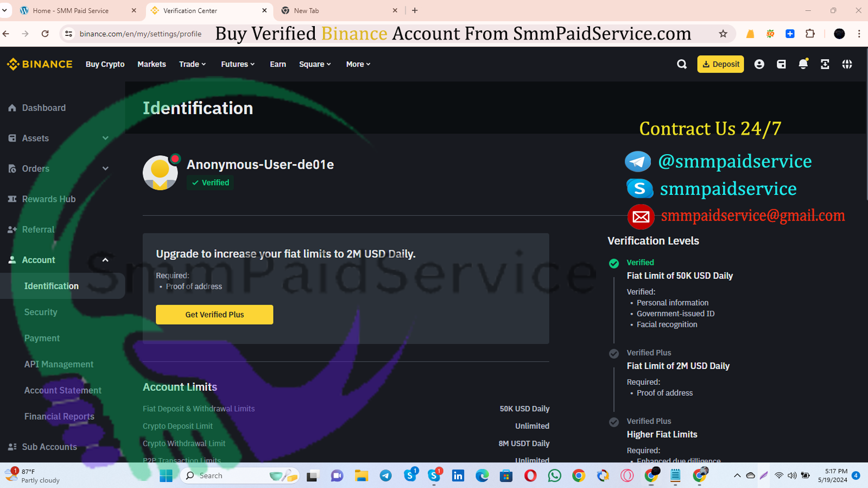Expand the More dropdown menu
The image size is (868, 488).
358,64
